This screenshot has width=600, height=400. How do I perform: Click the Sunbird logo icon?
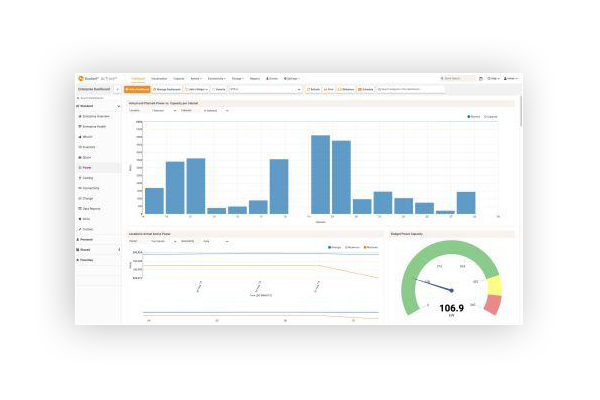tap(80, 78)
